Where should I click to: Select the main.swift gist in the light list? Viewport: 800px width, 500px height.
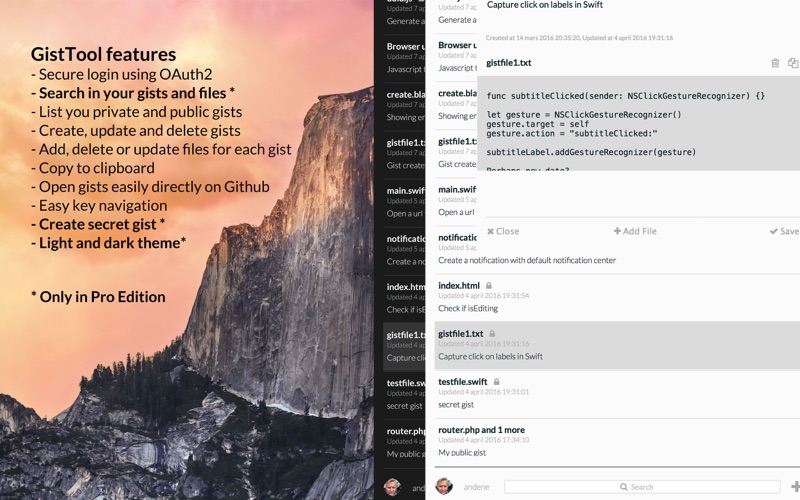tap(456, 201)
